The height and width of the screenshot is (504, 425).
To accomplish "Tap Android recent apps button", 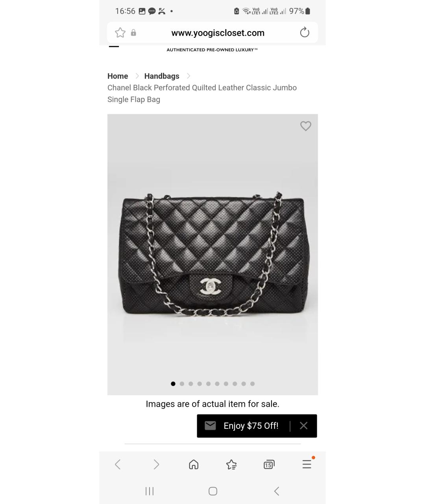I will (150, 491).
